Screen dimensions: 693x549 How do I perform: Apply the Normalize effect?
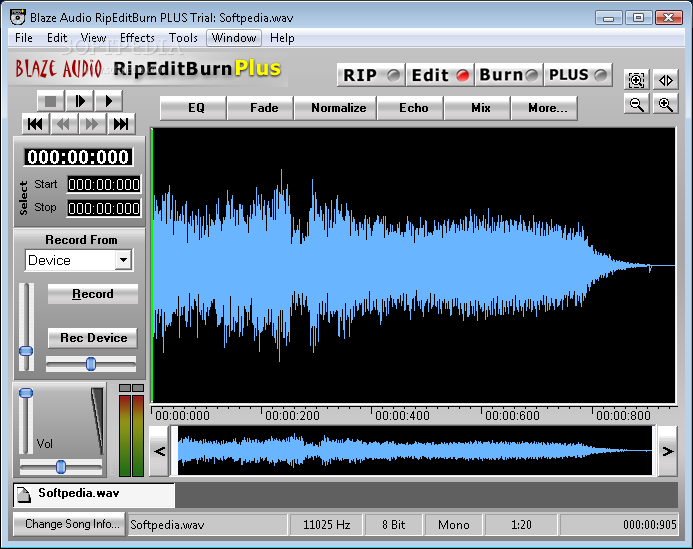[335, 108]
